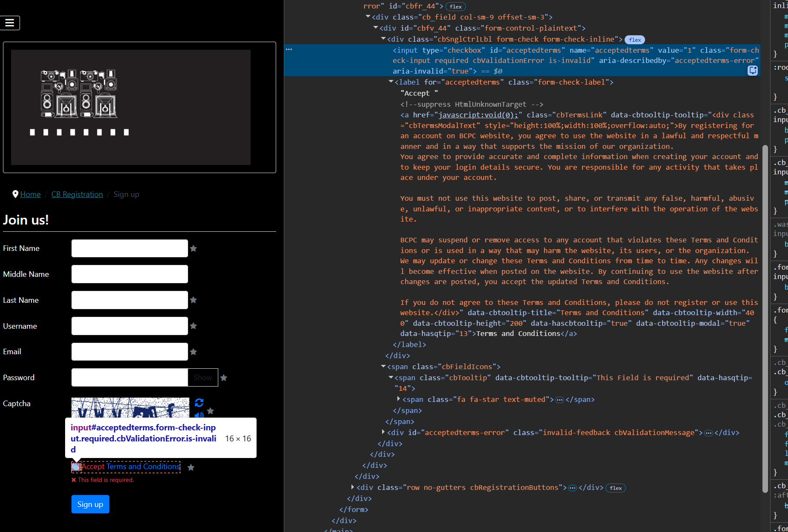Open CB Registration breadcrumb item

coord(77,194)
